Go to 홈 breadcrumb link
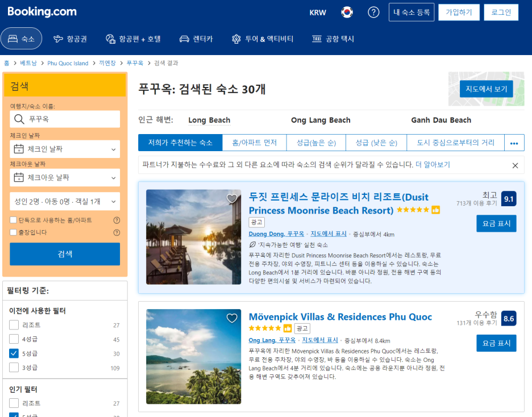The width and height of the screenshot is (532, 417). tap(6, 63)
